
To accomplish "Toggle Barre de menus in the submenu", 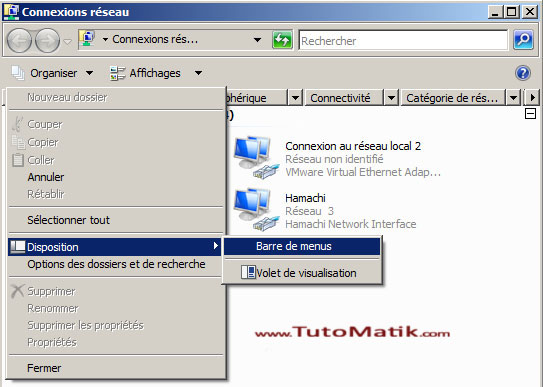I will (x=302, y=246).
